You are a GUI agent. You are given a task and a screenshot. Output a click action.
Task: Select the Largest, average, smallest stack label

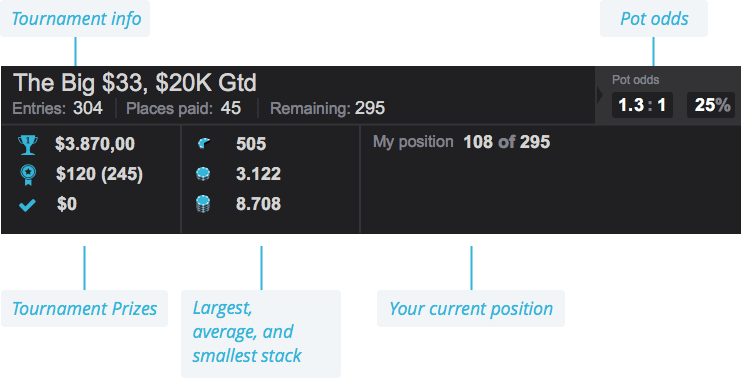click(261, 334)
